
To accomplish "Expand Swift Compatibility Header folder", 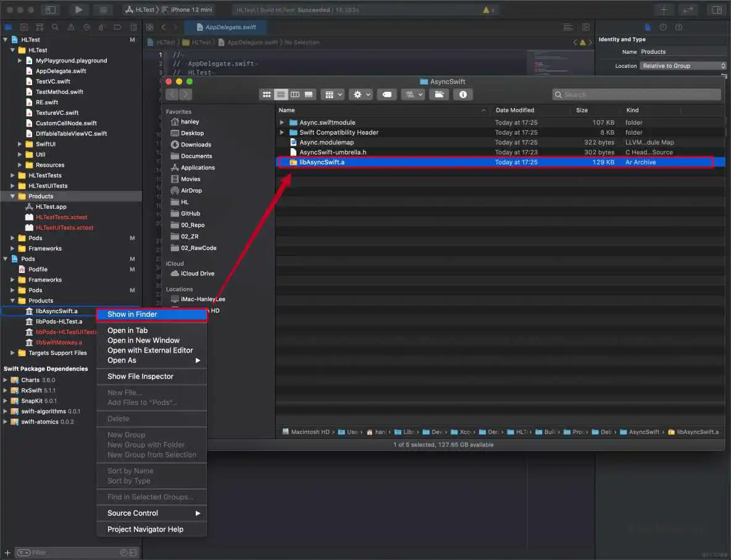I will coord(282,132).
